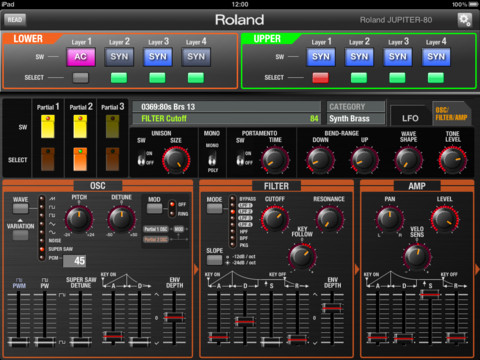Adjust the Bend-Range DOWN knob
Viewport: 480px width, 360px height.
320,160
